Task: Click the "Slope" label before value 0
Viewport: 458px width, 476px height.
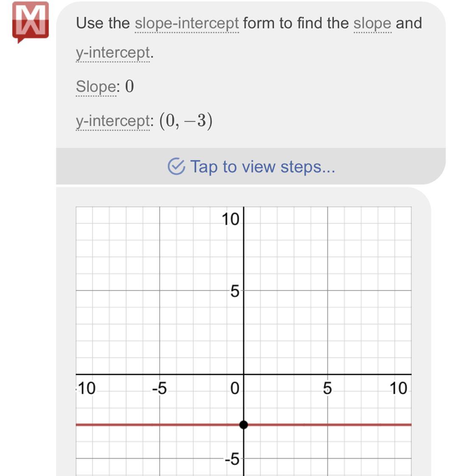Action: 95,87
